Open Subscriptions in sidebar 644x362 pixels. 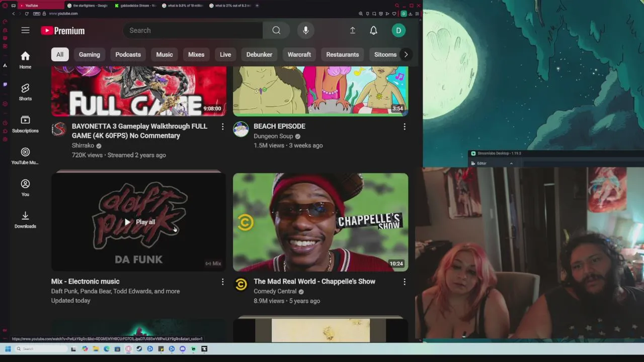pos(25,124)
